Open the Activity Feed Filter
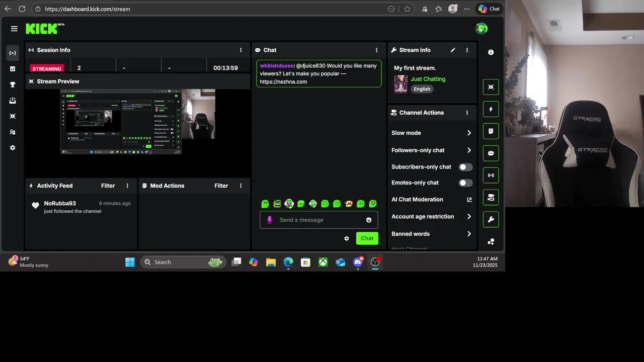The image size is (644, 362). click(x=108, y=186)
